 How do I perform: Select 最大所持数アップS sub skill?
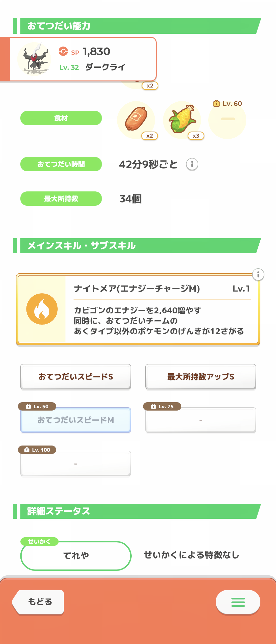pyautogui.click(x=201, y=377)
